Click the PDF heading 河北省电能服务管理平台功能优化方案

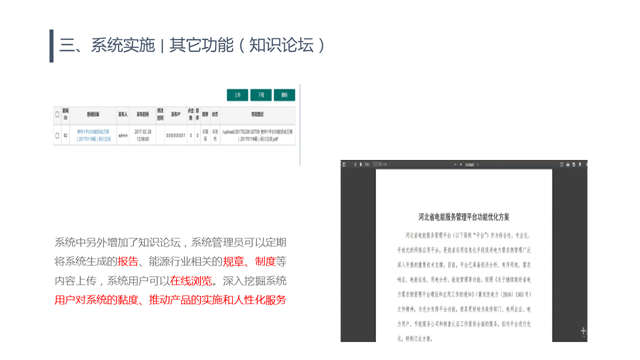coord(464,217)
